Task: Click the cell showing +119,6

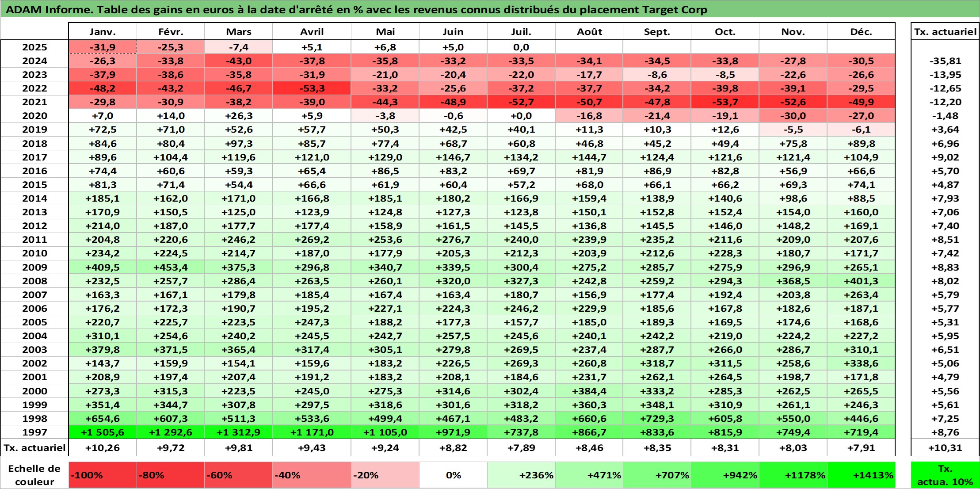Action: click(238, 157)
